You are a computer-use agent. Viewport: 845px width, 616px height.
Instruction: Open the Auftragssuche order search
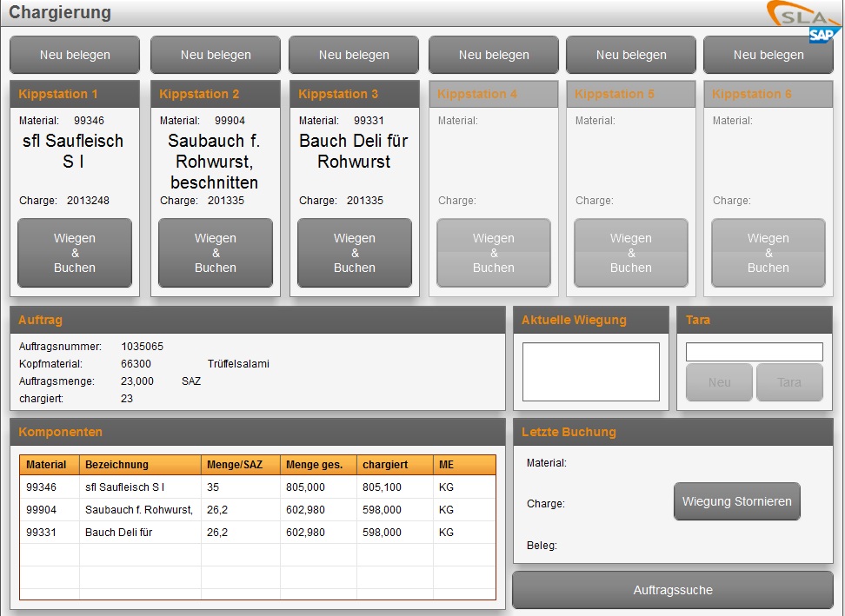673,590
